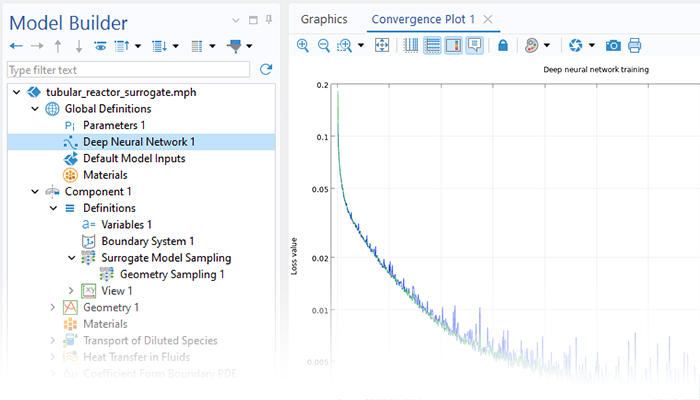Toggle the Show Legends button
700x400 pixels.
point(454,46)
